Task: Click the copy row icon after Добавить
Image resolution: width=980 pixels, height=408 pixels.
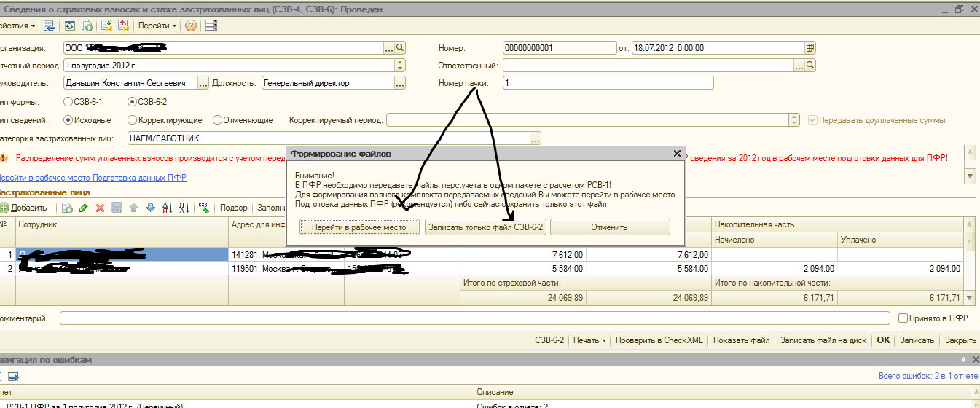Action: [67, 208]
